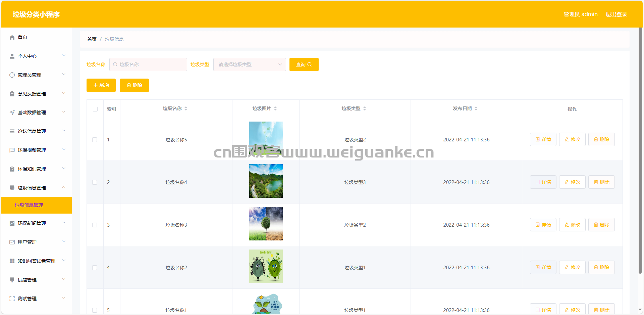The width and height of the screenshot is (644, 315).
Task: Open the 测试管理 menu
Action: [37, 299]
